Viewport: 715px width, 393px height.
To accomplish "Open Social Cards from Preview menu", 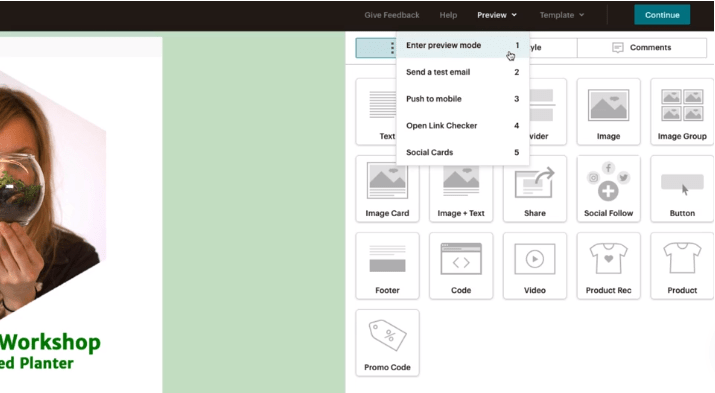I will pyautogui.click(x=462, y=152).
